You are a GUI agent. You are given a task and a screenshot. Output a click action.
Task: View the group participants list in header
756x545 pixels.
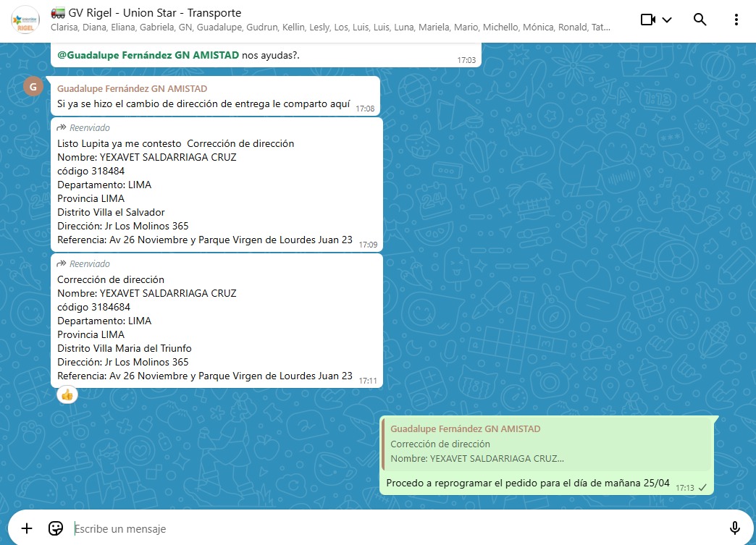[x=330, y=28]
